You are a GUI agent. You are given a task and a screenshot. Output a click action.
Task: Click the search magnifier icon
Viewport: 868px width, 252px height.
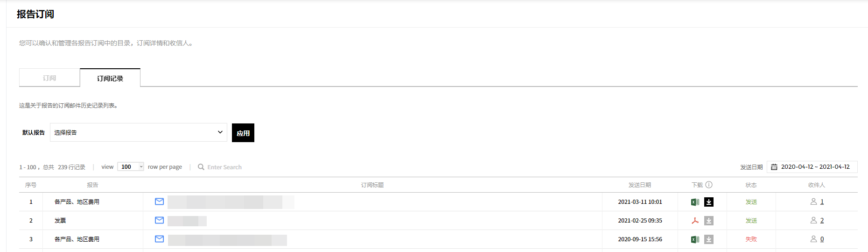tap(201, 167)
